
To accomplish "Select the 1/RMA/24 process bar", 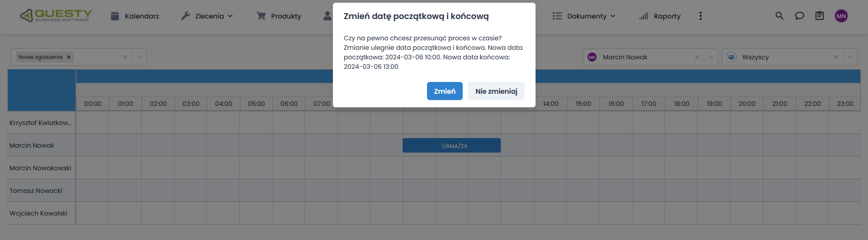I will click(451, 145).
